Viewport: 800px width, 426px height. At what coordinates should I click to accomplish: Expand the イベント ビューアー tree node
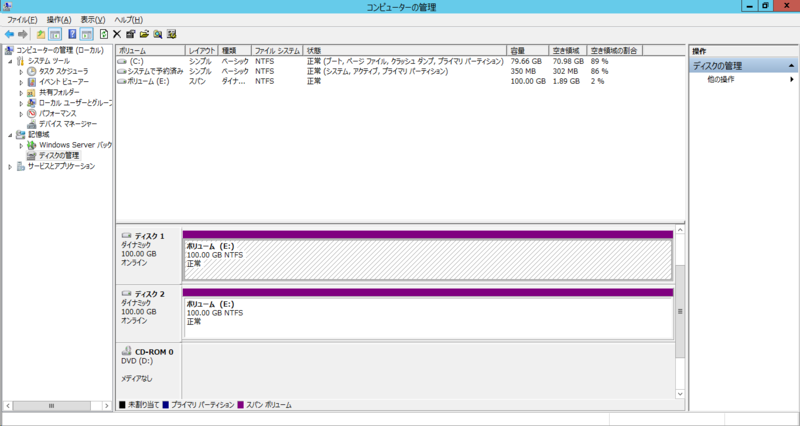tap(20, 83)
